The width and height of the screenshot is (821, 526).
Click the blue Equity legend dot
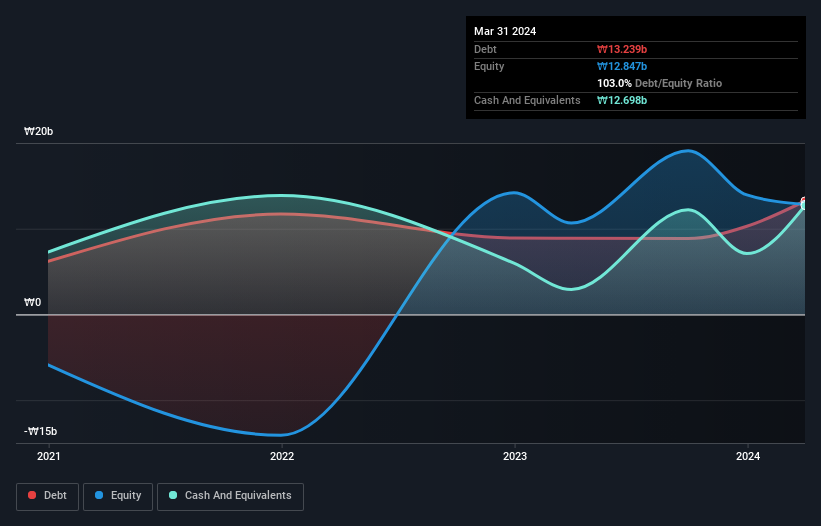click(99, 495)
